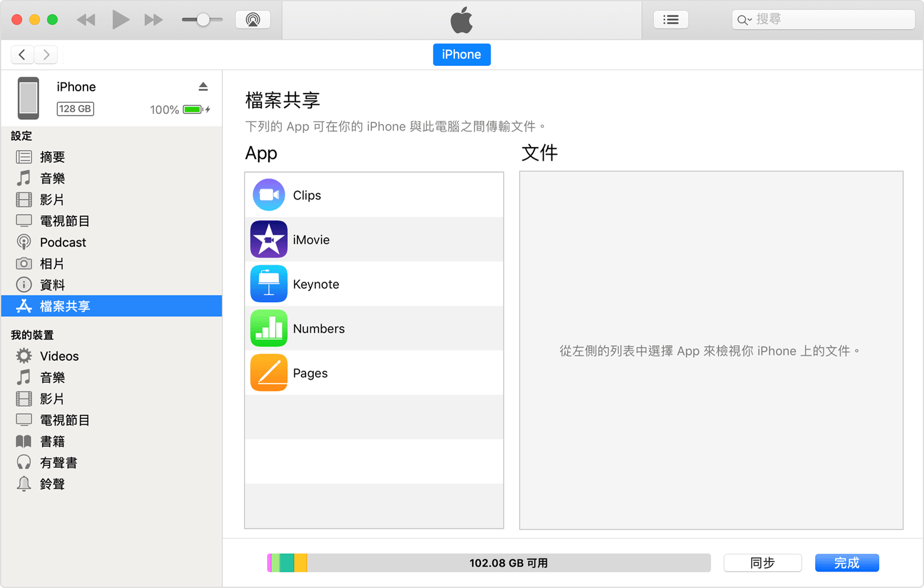Click the empty 文件 documents pane
Image resolution: width=924 pixels, height=588 pixels.
(711, 350)
